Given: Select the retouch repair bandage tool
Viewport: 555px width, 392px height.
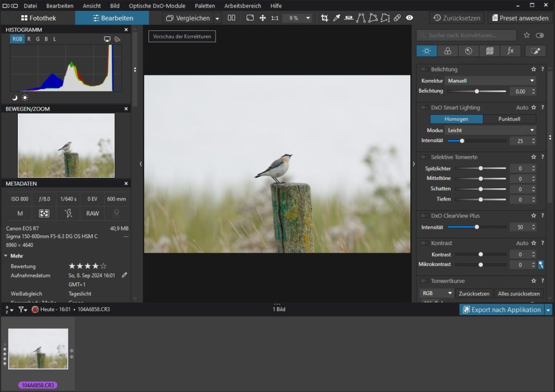Looking at the screenshot, I should pyautogui.click(x=397, y=18).
